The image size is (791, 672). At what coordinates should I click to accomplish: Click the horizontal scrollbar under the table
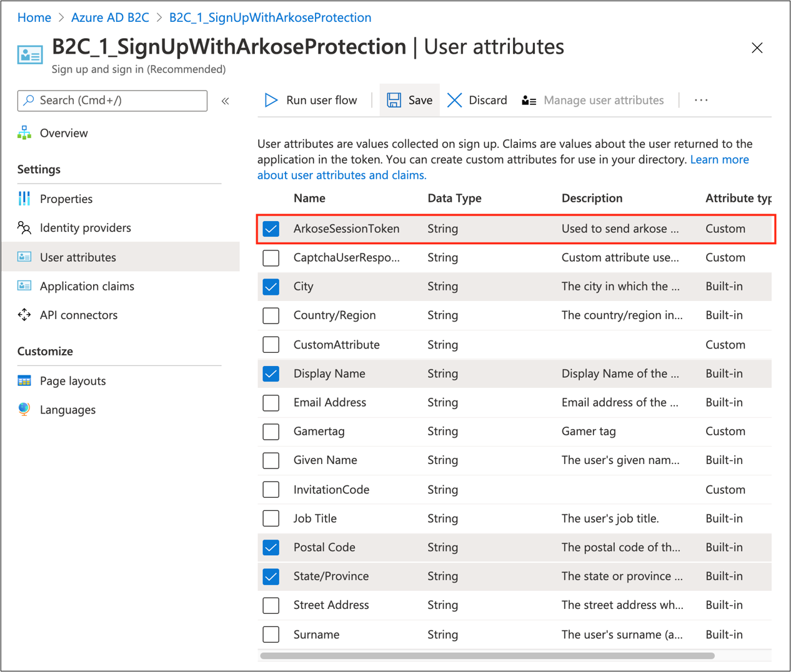tap(487, 656)
